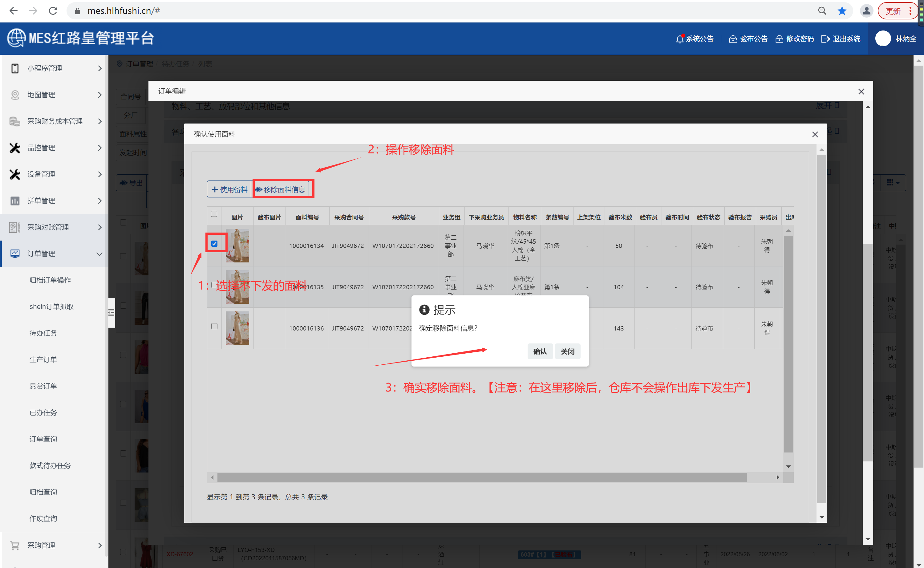The image size is (924, 568).
Task: Click the change password lock icon
Action: click(779, 39)
